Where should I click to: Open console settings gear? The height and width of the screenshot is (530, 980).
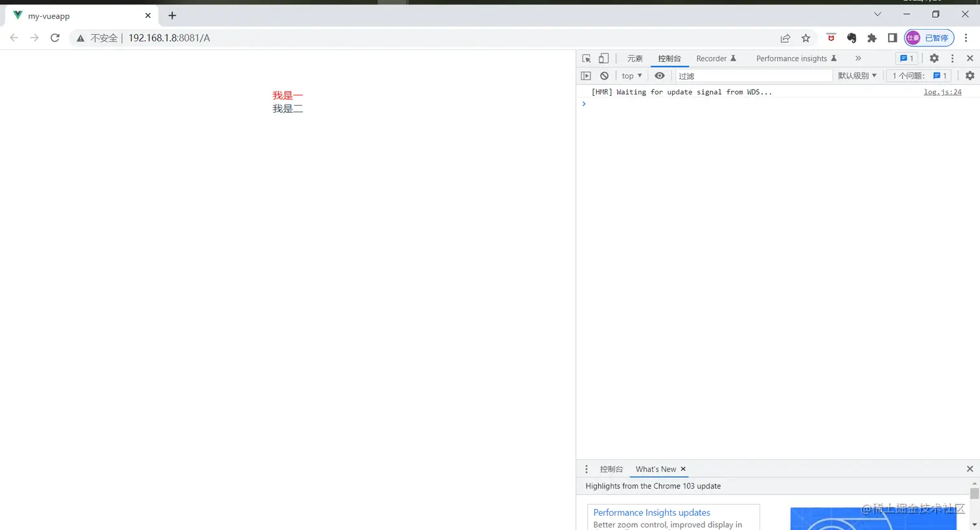coord(970,76)
